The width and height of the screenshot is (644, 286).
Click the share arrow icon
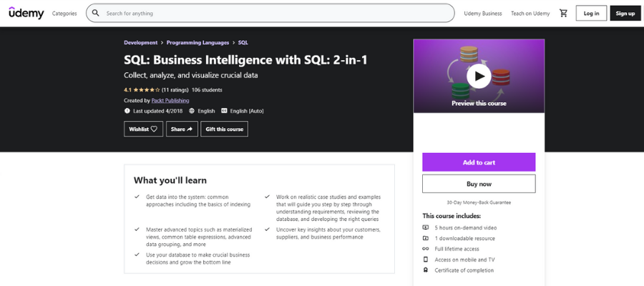pyautogui.click(x=190, y=129)
